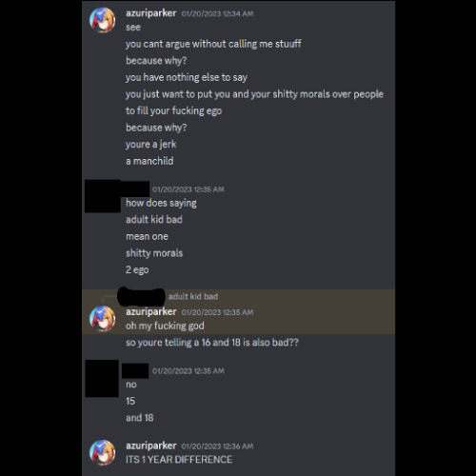Open azuriparker's avatar beside 'oh my fucking god'
This screenshot has height=476, width=476.
(103, 319)
